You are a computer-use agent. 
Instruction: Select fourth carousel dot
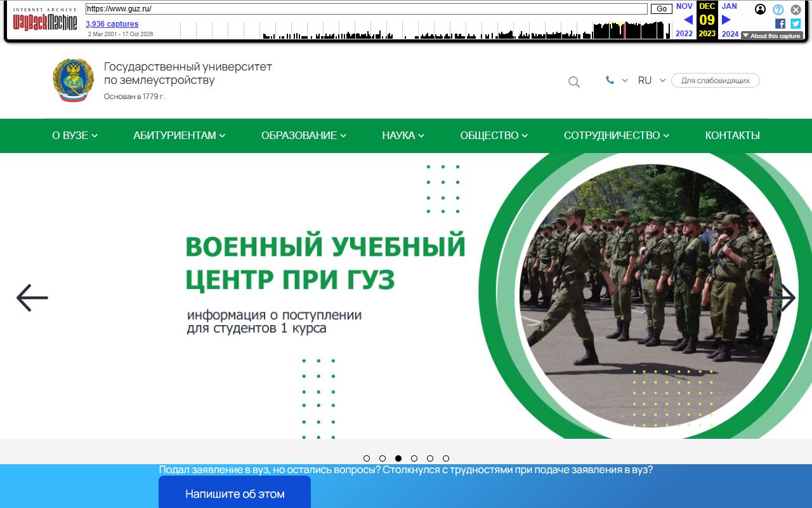click(x=414, y=458)
